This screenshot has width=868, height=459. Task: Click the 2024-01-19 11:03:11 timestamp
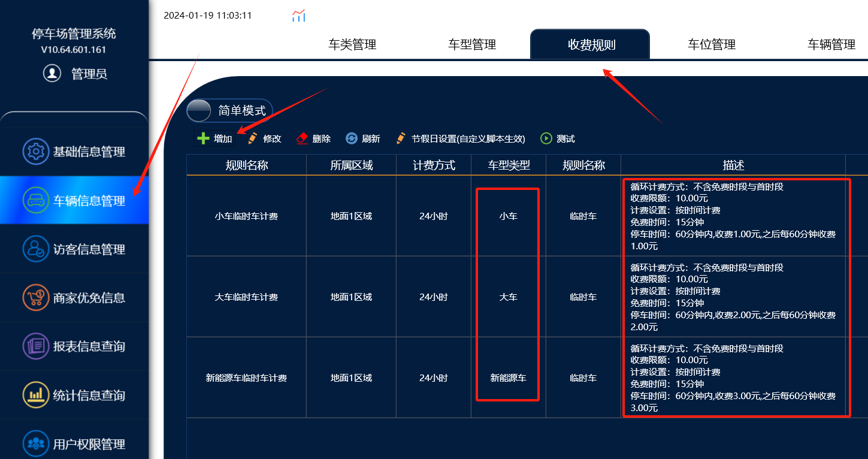208,16
